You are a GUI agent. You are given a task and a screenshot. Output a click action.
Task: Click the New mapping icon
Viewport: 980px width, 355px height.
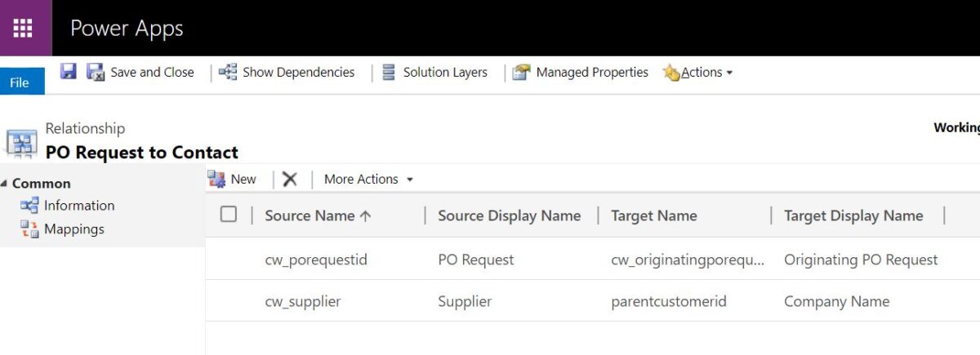coord(216,179)
